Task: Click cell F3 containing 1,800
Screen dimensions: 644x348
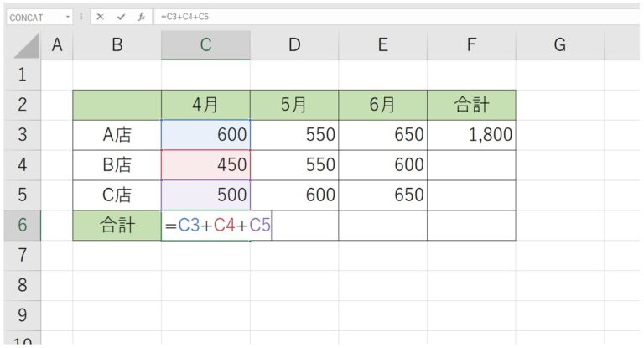Action: 471,135
